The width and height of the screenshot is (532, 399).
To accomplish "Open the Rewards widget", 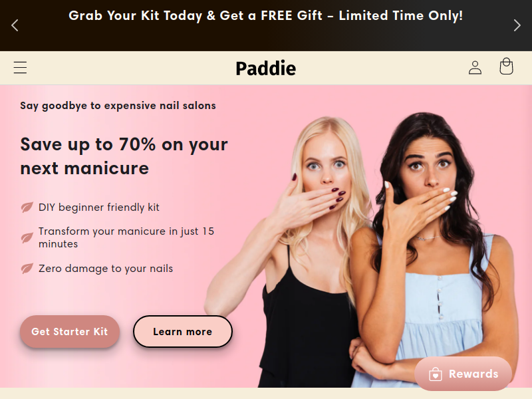I will [x=463, y=374].
